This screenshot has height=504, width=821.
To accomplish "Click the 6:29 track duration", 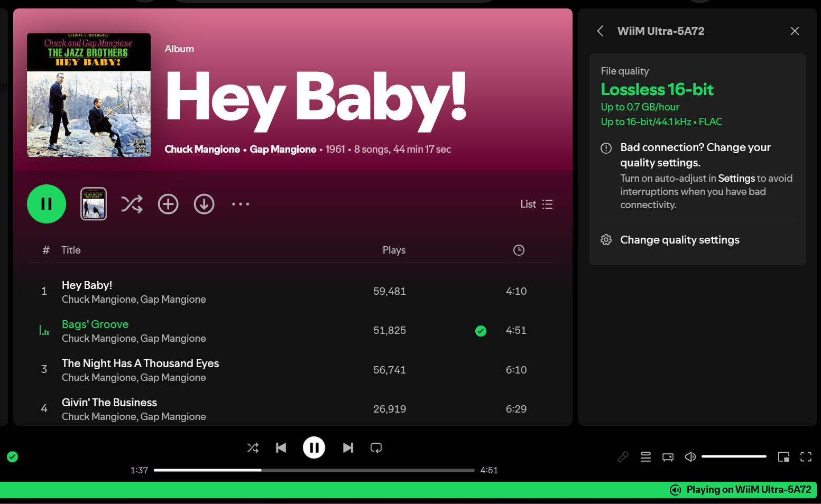I will tap(516, 409).
